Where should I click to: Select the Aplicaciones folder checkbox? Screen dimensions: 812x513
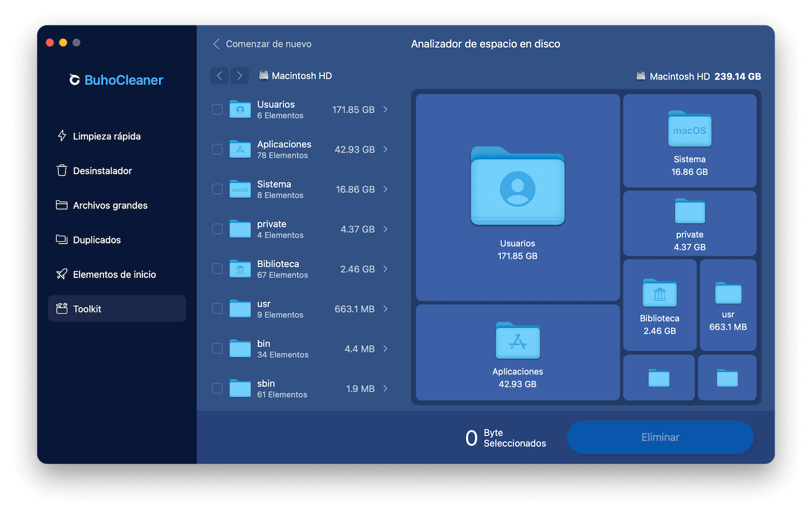pos(217,149)
